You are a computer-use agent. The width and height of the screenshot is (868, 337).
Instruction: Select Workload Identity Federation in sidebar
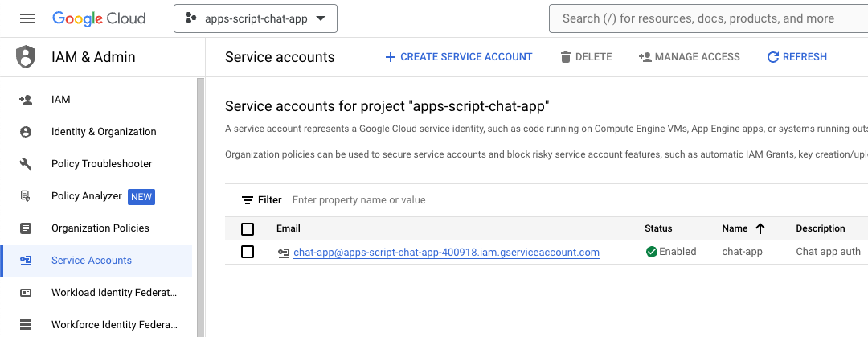(x=113, y=293)
